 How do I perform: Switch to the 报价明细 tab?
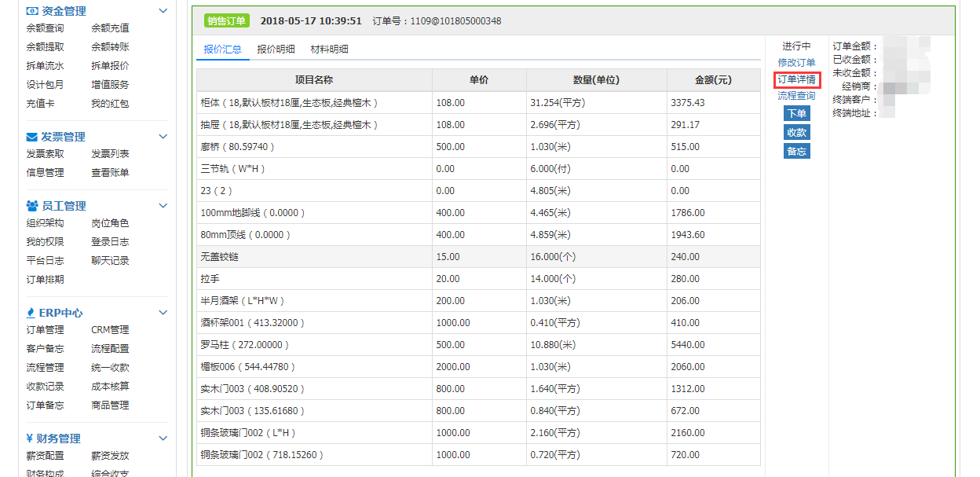276,50
